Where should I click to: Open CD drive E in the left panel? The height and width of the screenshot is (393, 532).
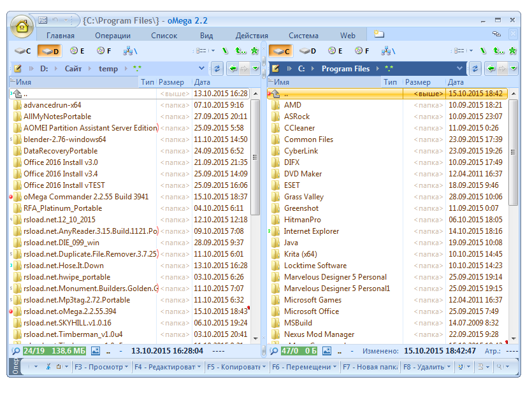pos(77,51)
